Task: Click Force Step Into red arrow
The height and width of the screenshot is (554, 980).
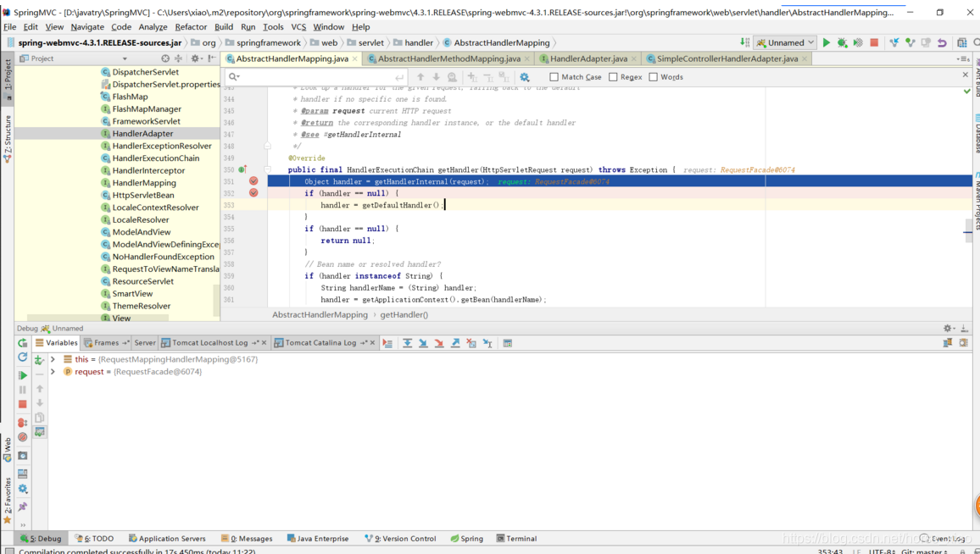Action: pos(439,343)
